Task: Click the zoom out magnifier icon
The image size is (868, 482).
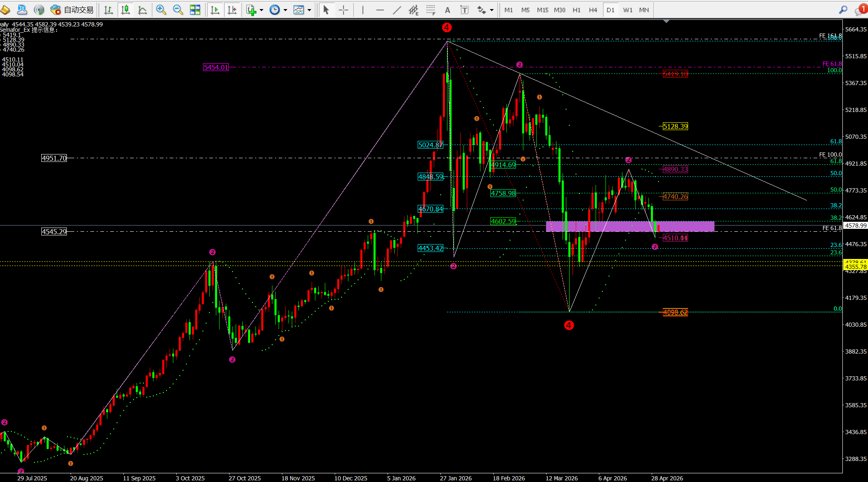Action: tap(178, 9)
